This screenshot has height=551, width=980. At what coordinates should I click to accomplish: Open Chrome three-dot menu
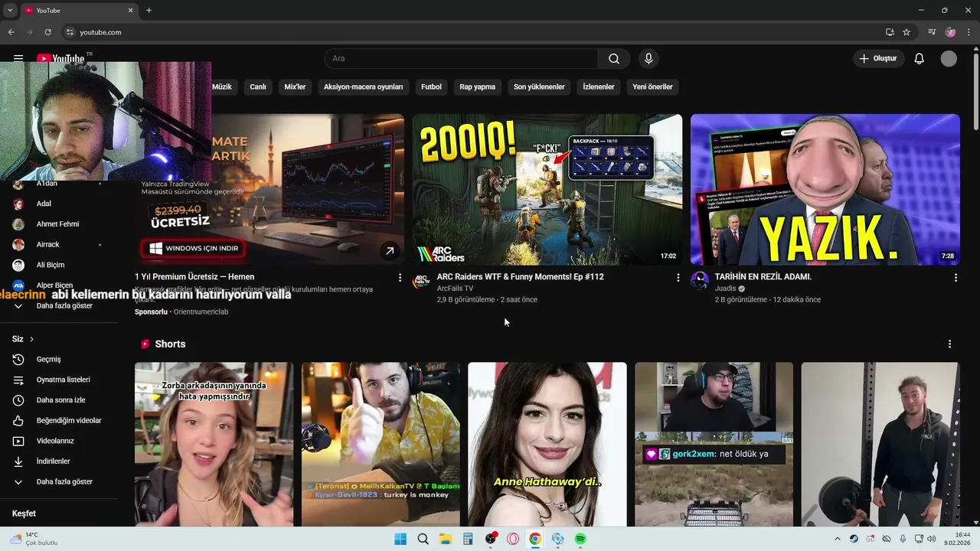(x=969, y=32)
